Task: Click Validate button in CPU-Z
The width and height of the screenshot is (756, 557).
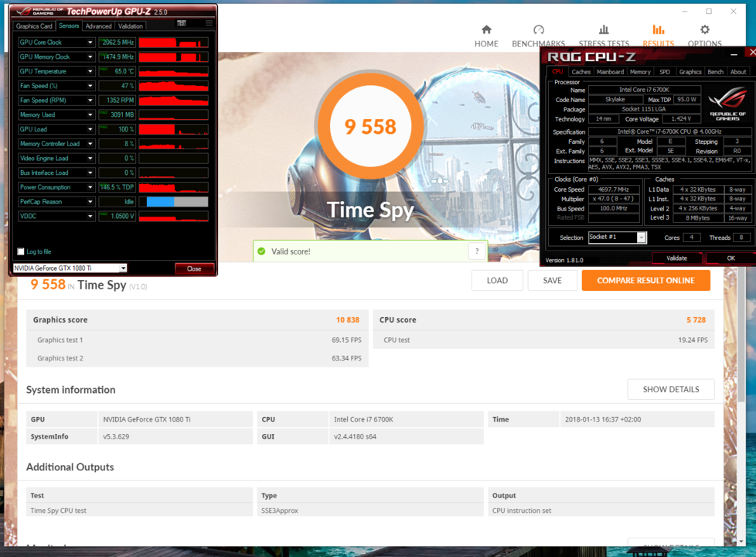Action: pyautogui.click(x=676, y=258)
